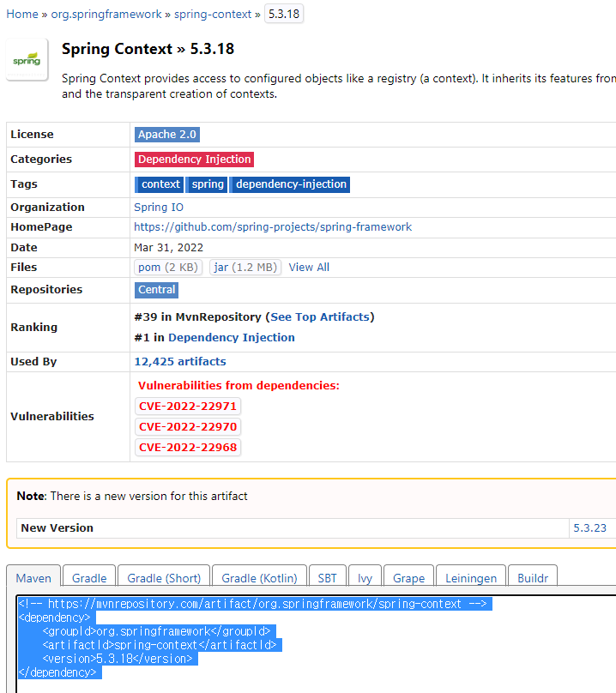Click the Spring Context » 5.3.18 heading
The height and width of the screenshot is (693, 616).
click(x=148, y=49)
